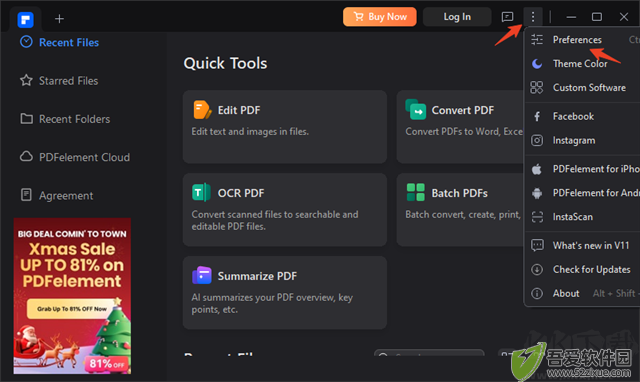
Task: Click the Starred Files star icon
Action: pyautogui.click(x=26, y=80)
